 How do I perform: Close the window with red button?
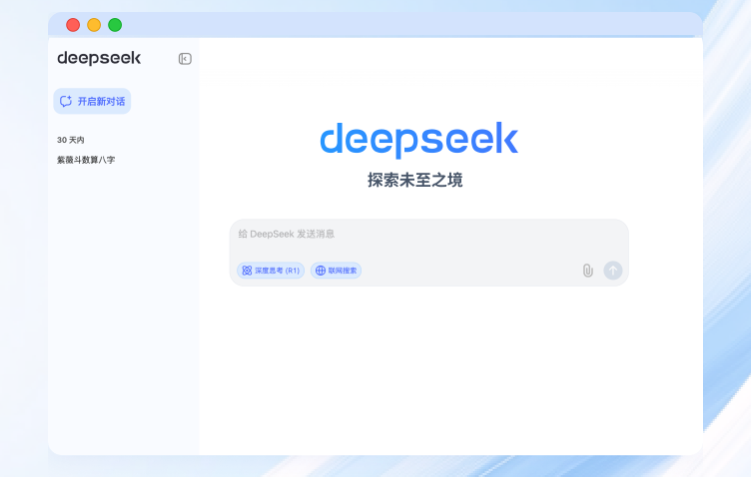(73, 25)
